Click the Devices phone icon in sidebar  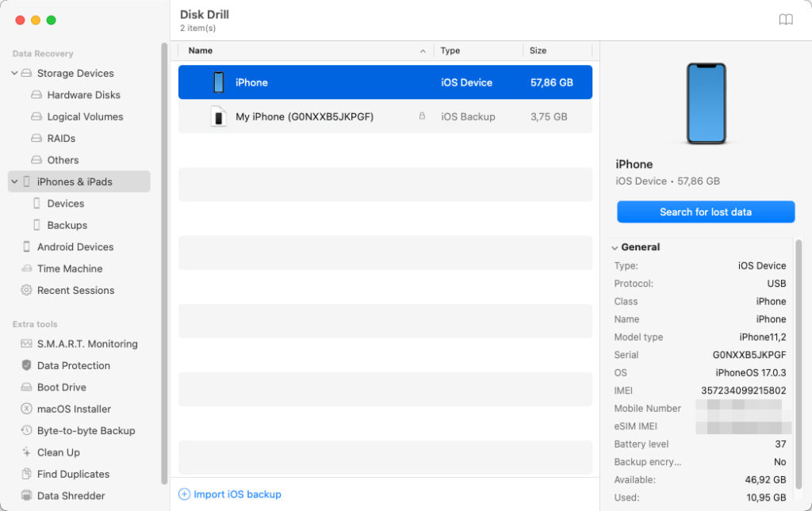point(36,204)
